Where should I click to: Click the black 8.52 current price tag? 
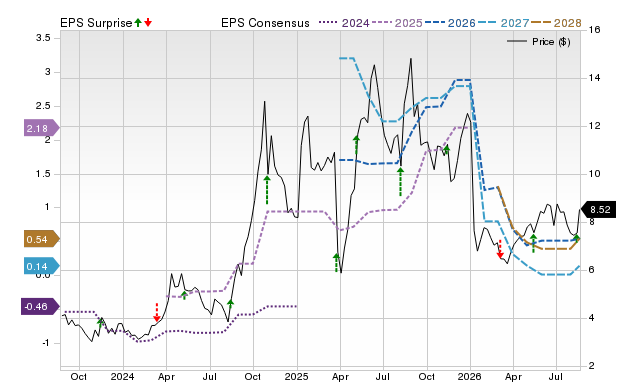(x=598, y=209)
